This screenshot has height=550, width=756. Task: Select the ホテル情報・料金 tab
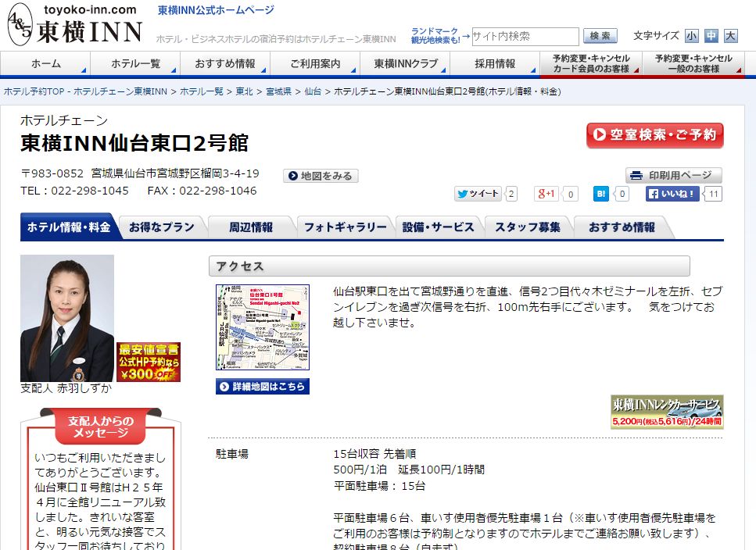click(x=69, y=227)
